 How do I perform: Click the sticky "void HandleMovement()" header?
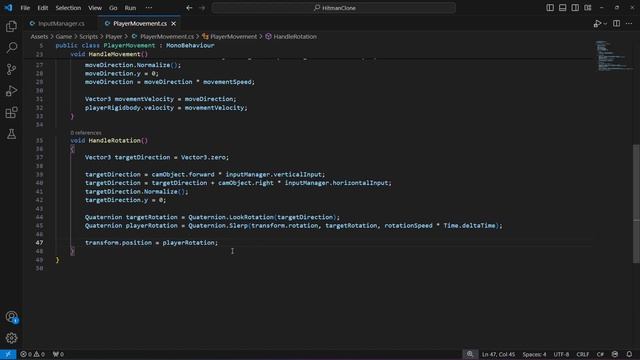pyautogui.click(x=109, y=54)
